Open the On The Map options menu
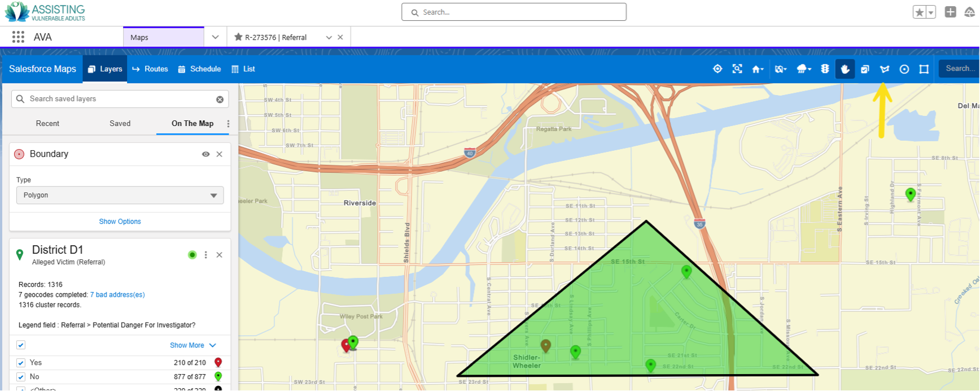 click(228, 124)
